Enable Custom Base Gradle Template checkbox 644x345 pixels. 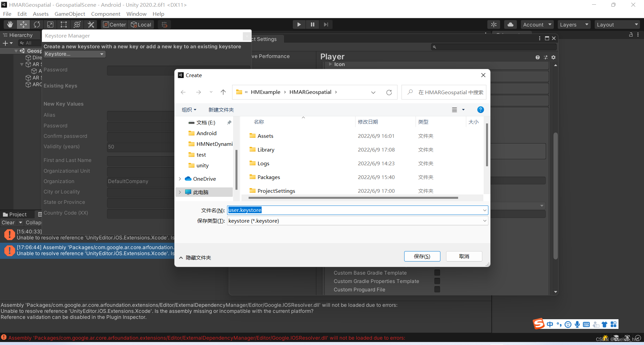[x=437, y=273]
